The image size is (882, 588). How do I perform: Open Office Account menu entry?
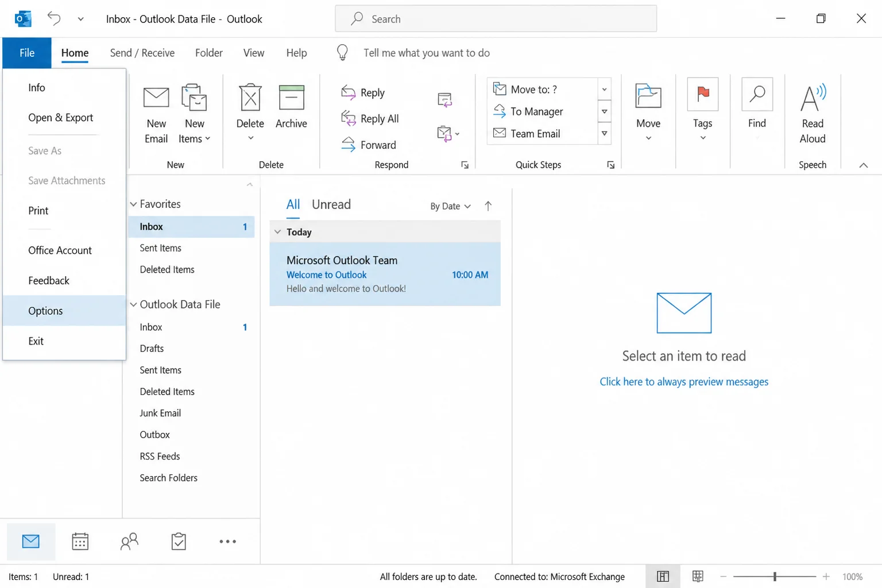point(64,250)
